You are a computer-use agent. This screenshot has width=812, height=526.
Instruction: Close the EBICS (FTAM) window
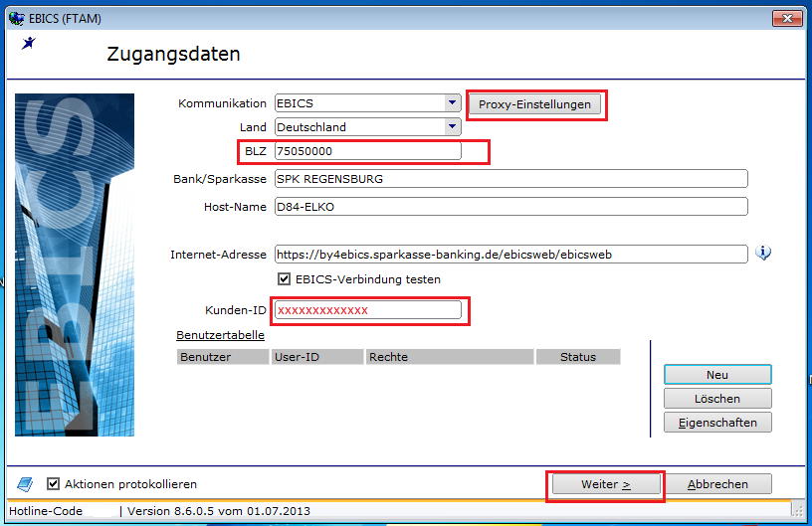point(787,19)
